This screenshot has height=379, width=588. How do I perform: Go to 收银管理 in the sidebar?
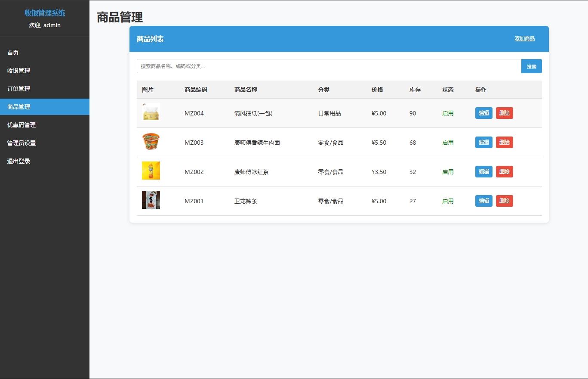(45, 71)
